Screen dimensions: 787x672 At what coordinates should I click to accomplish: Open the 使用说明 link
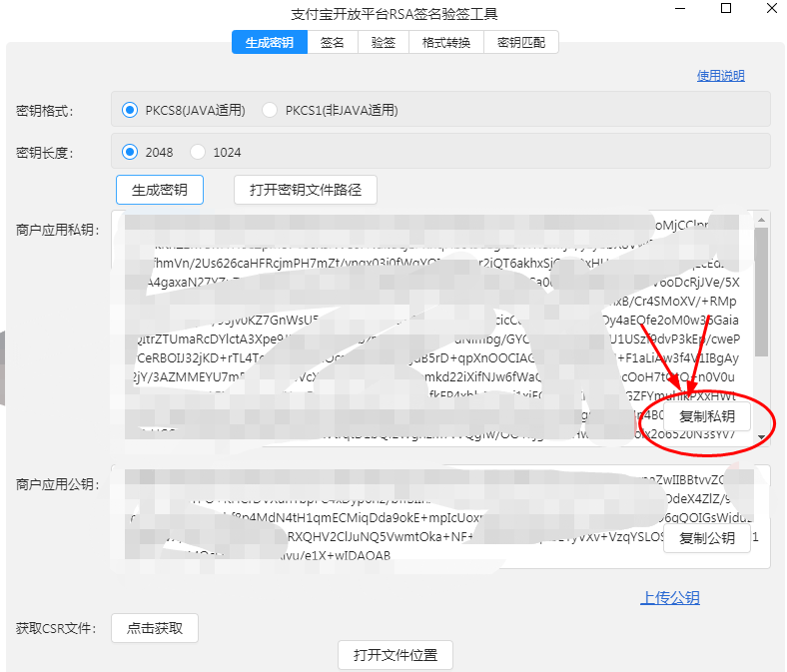pyautogui.click(x=720, y=76)
